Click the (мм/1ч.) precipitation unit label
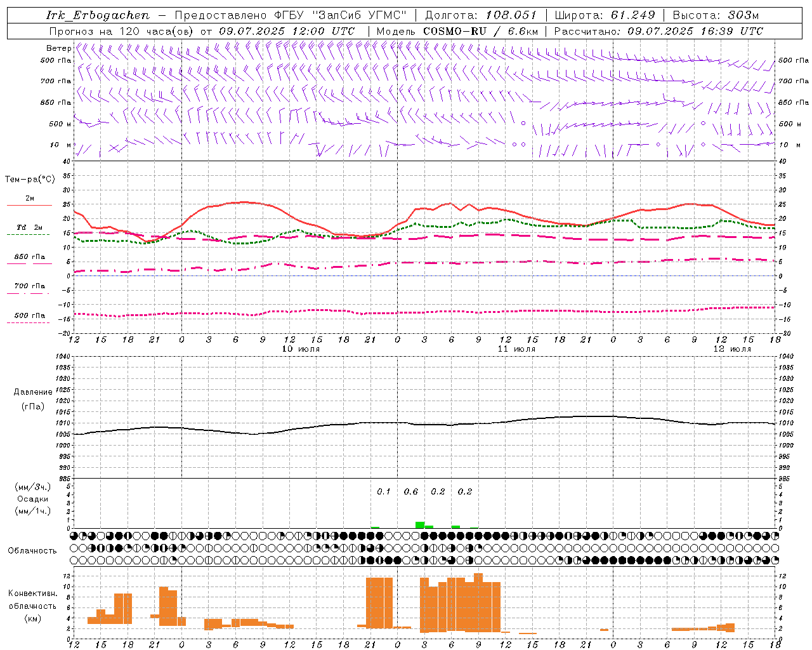Screen dimensions: 812x650 (x=33, y=510)
